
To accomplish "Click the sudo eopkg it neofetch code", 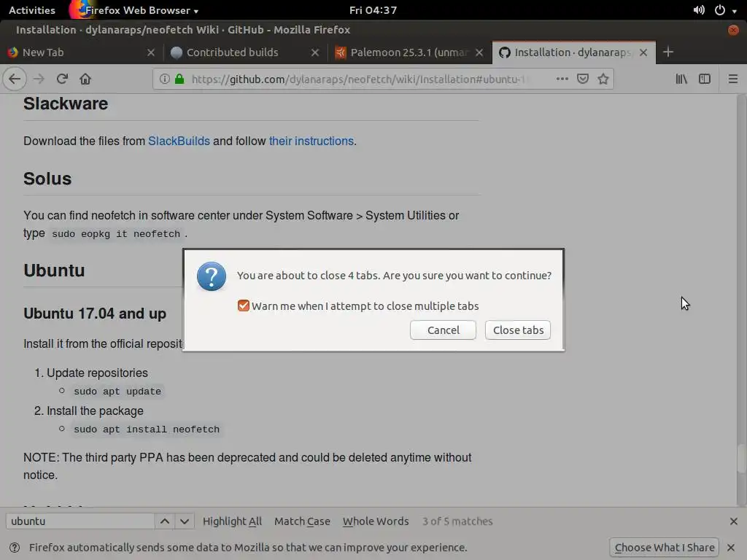I will [116, 234].
